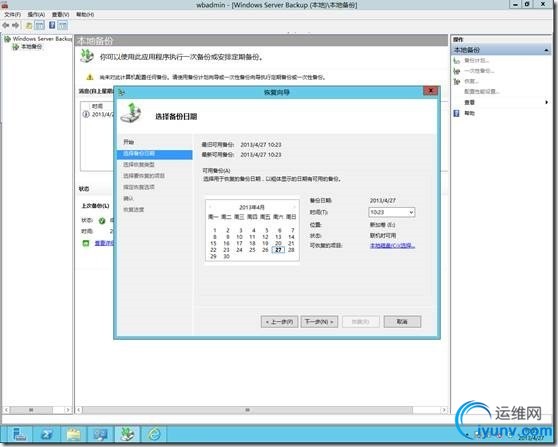The height and width of the screenshot is (447, 558).
Task: Select day 1 in the calendar
Action: point(215,230)
